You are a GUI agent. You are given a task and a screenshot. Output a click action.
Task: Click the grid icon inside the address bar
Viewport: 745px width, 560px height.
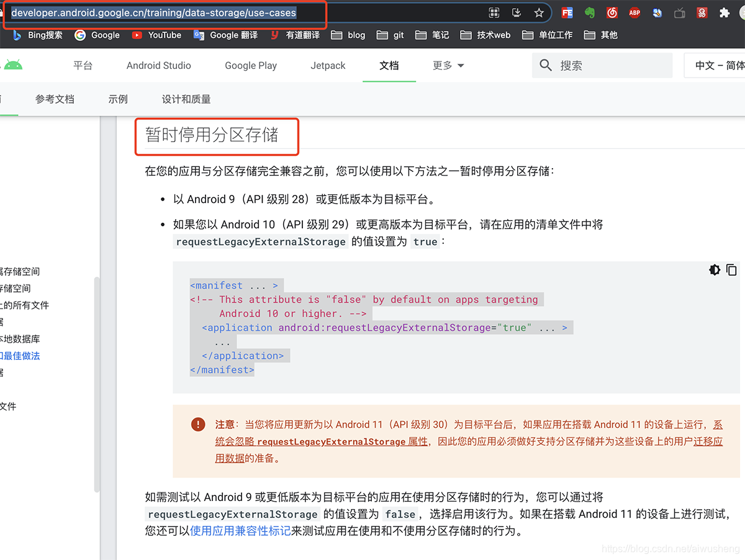(494, 12)
